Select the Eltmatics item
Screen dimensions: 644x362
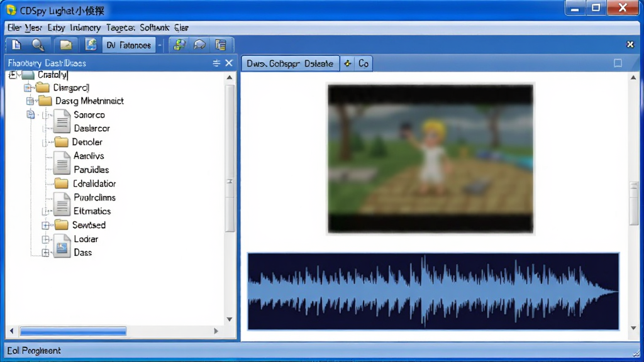pyautogui.click(x=92, y=211)
